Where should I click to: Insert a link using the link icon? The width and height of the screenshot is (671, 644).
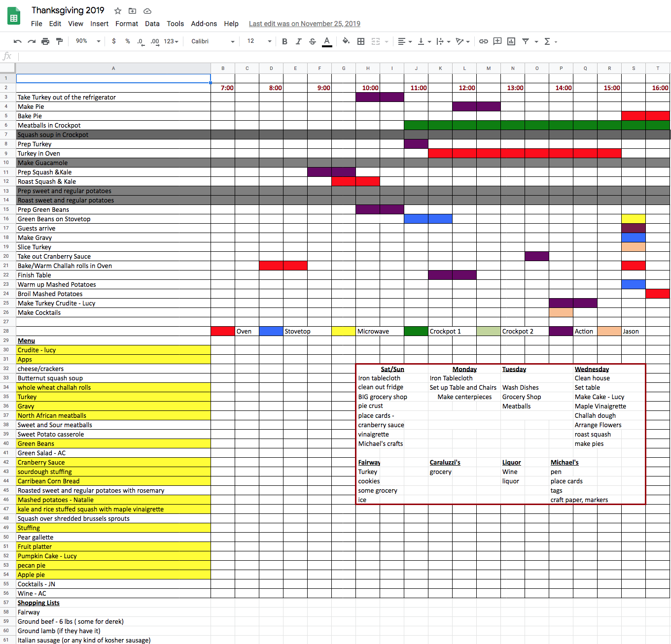pyautogui.click(x=484, y=41)
